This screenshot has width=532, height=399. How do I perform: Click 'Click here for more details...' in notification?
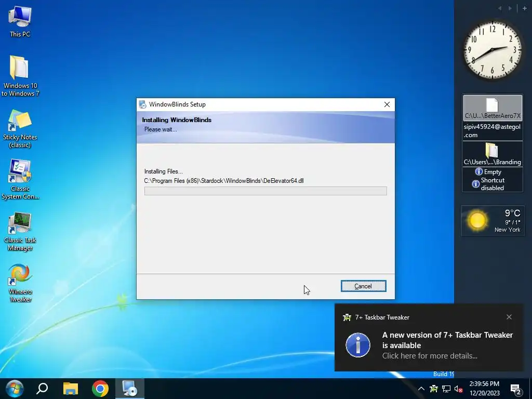(x=430, y=356)
